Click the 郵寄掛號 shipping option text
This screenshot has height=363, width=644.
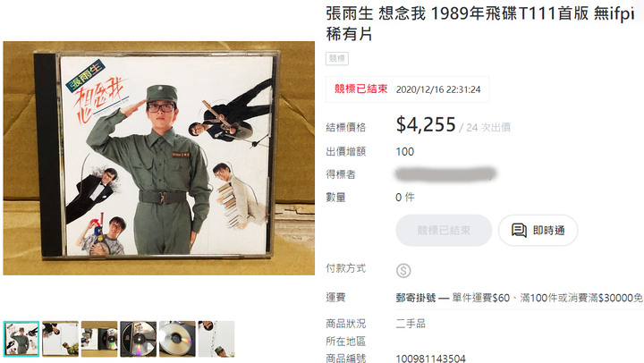coord(416,298)
